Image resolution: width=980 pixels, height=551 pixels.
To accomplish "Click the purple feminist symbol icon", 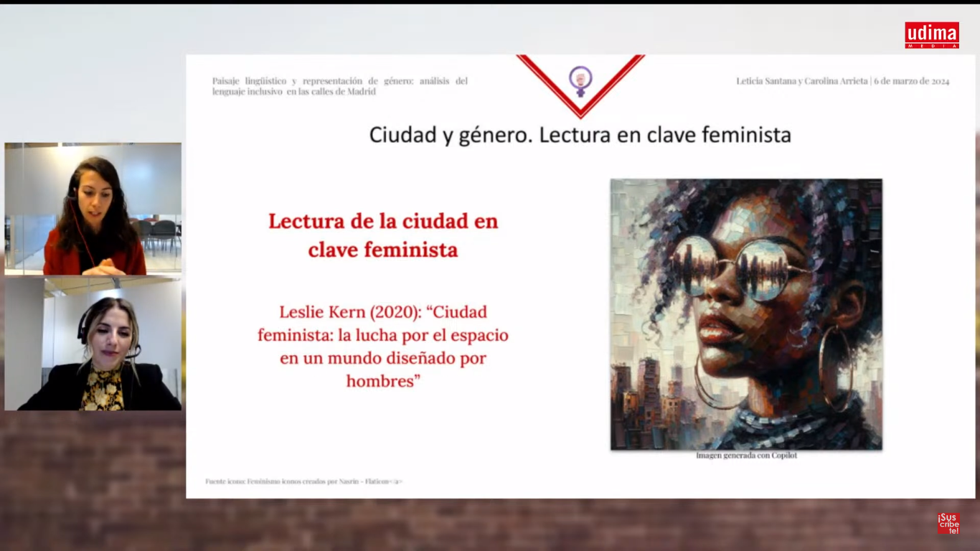I will (x=580, y=80).
